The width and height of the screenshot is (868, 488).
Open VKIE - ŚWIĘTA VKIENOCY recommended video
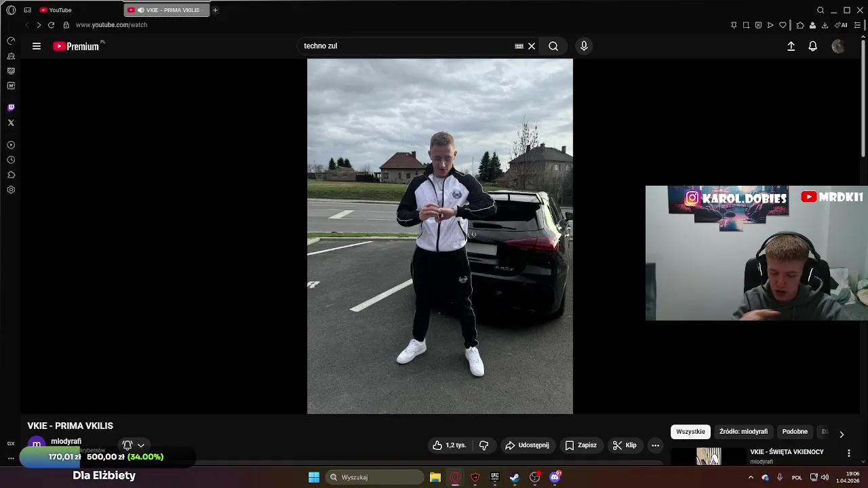(x=787, y=452)
